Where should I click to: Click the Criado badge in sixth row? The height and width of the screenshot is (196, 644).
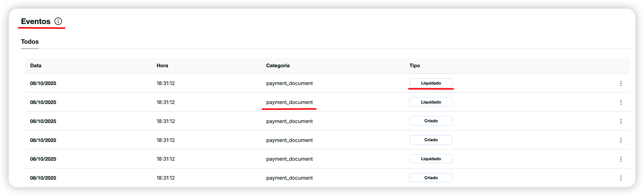430,178
